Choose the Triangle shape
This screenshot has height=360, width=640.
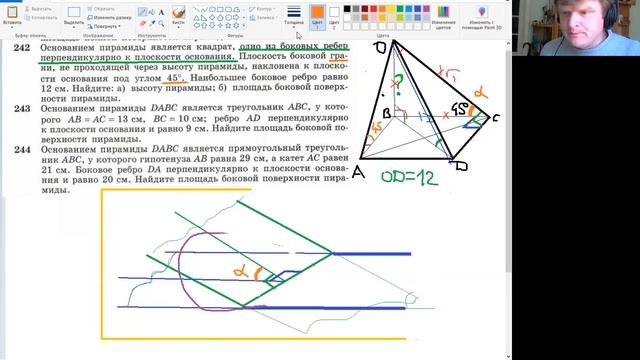pyautogui.click(x=196, y=18)
